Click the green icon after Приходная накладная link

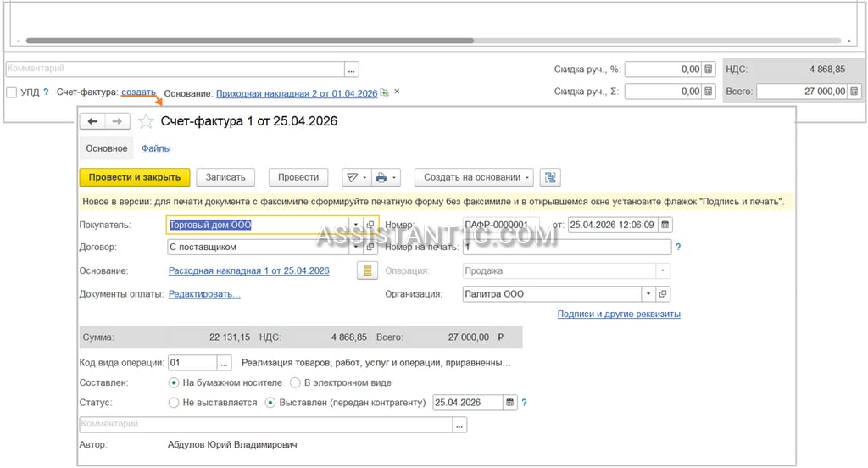(384, 92)
